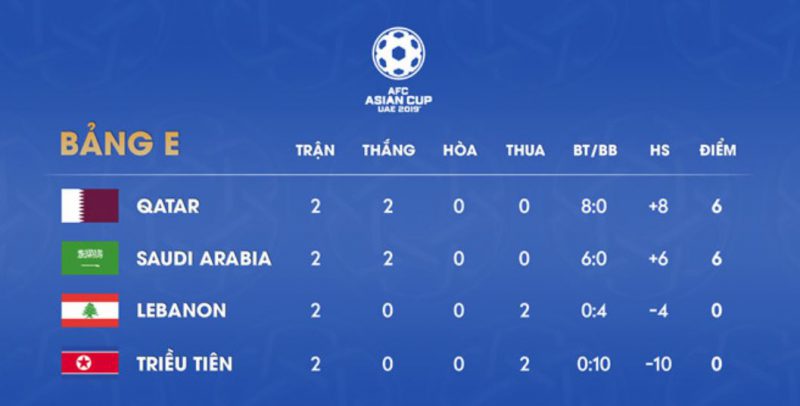The height and width of the screenshot is (406, 800).
Task: Click the AFC Asian Cup soccer ball logo
Action: [x=398, y=54]
